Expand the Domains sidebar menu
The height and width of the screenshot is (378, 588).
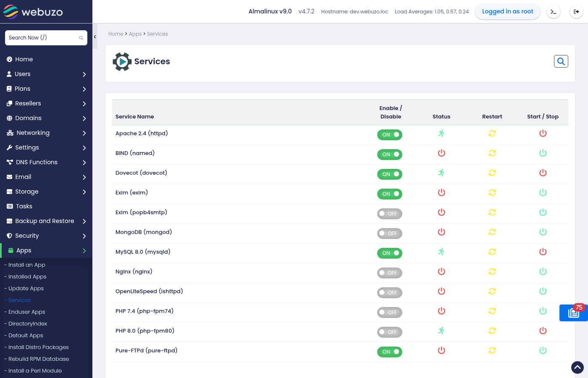tap(46, 118)
